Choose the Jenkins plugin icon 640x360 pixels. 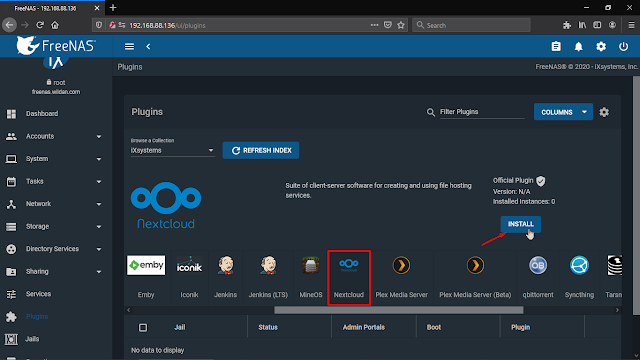(x=225, y=265)
